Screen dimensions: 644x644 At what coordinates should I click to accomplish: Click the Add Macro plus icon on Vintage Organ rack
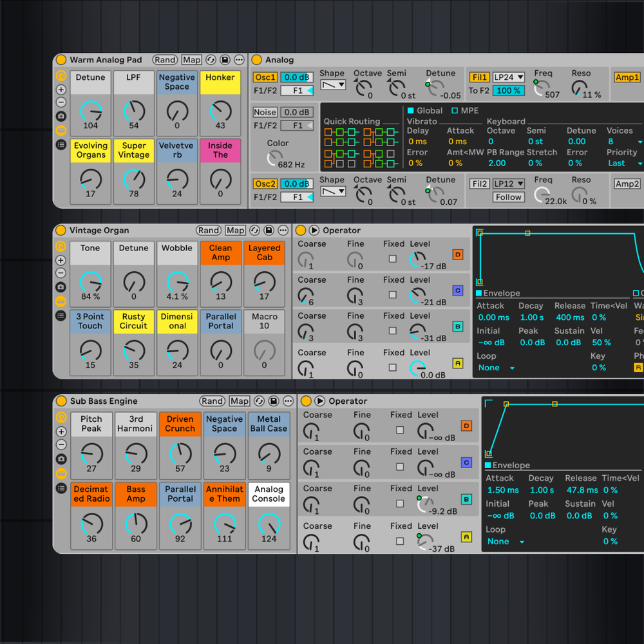[61, 260]
